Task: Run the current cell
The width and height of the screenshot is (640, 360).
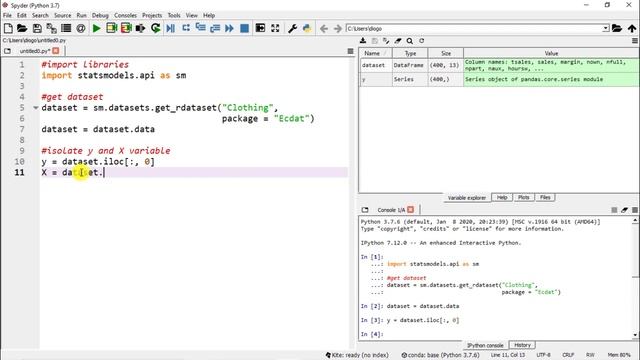Action: pos(111,28)
